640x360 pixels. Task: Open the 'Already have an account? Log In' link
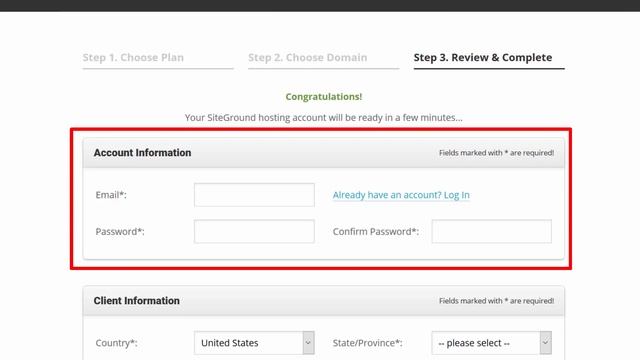tap(401, 195)
